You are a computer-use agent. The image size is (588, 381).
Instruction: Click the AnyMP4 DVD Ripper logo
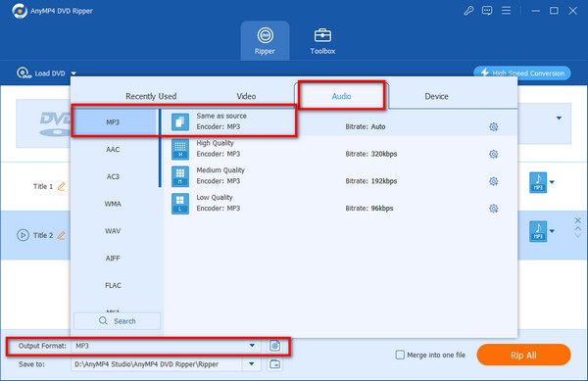click(x=20, y=11)
